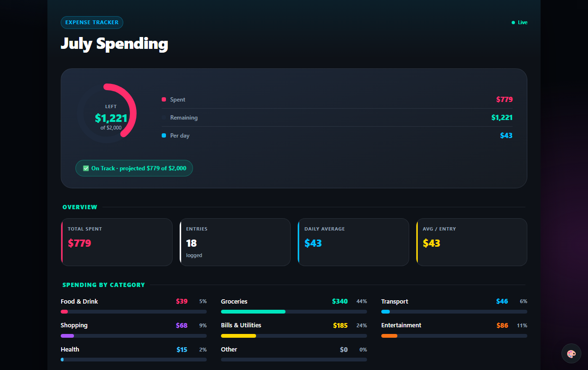Image resolution: width=588 pixels, height=370 pixels.
Task: Click the Spending by Category heading
Action: click(x=104, y=285)
